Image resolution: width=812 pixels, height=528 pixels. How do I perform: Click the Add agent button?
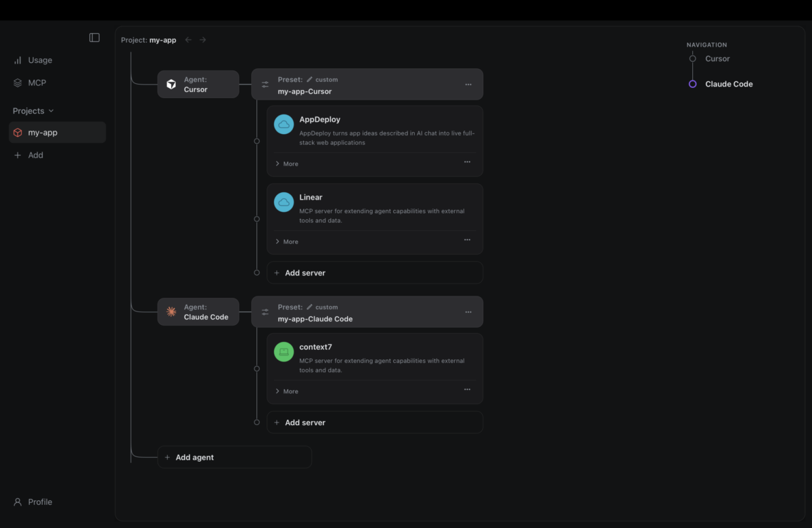(x=234, y=458)
